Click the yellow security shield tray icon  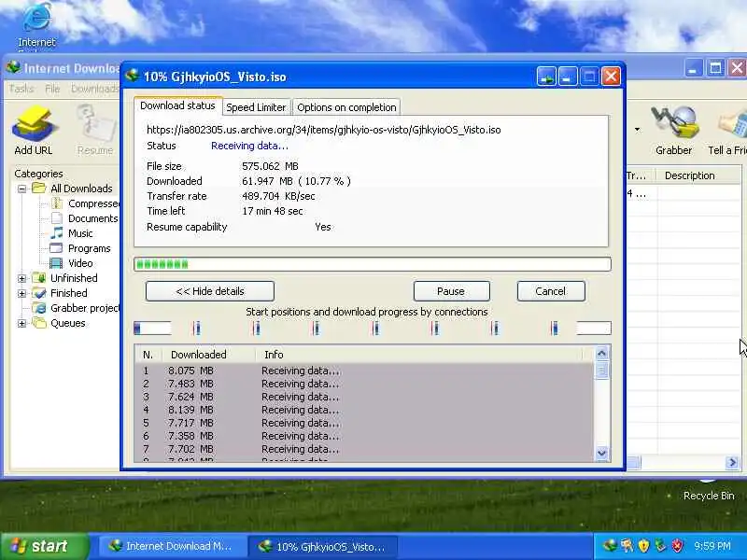tap(643, 545)
